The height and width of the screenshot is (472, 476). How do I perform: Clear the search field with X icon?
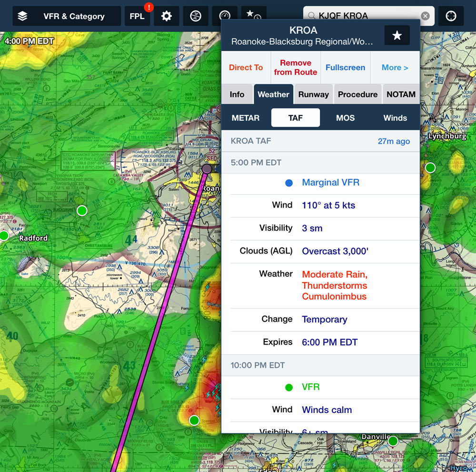point(425,16)
